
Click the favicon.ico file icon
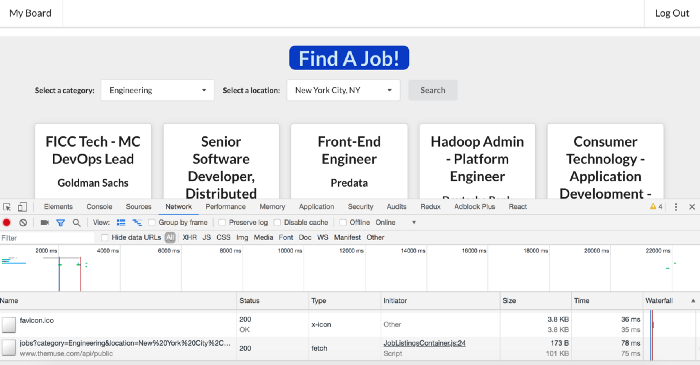(x=8, y=325)
